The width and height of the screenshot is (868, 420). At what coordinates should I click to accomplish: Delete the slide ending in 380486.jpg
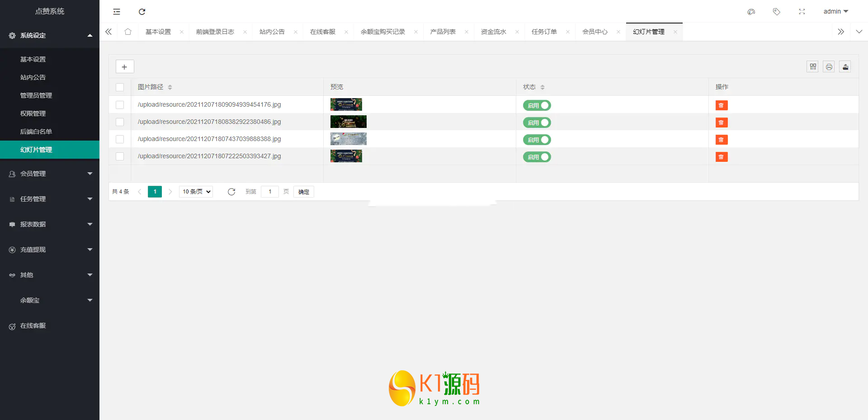[x=722, y=123]
